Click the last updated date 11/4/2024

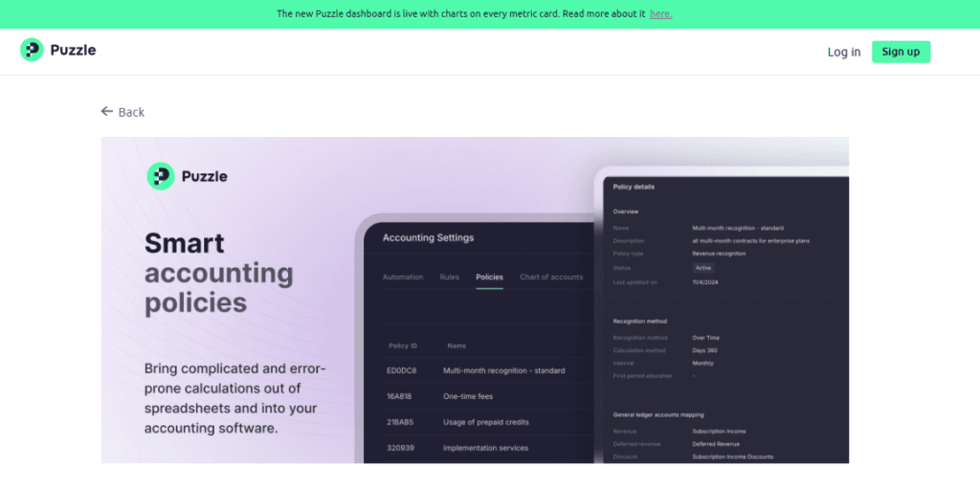[x=704, y=282]
